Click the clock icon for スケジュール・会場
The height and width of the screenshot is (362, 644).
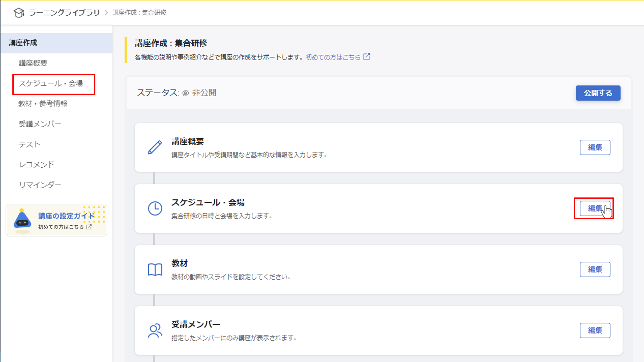pyautogui.click(x=155, y=208)
